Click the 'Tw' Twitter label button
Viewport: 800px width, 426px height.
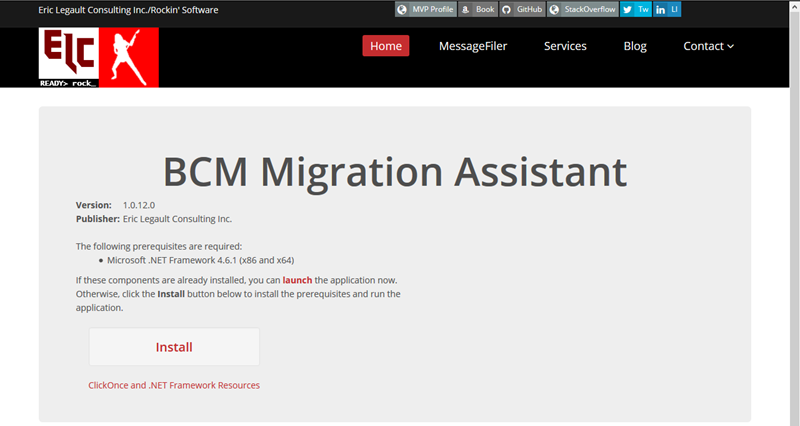click(x=642, y=9)
